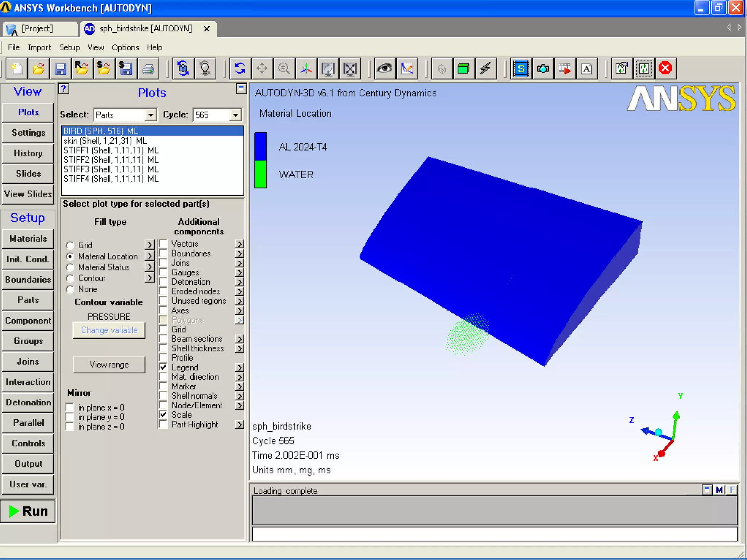Viewport: 747px width, 560px height.
Task: Close the sph_birdstrike tab
Action: pos(207,29)
